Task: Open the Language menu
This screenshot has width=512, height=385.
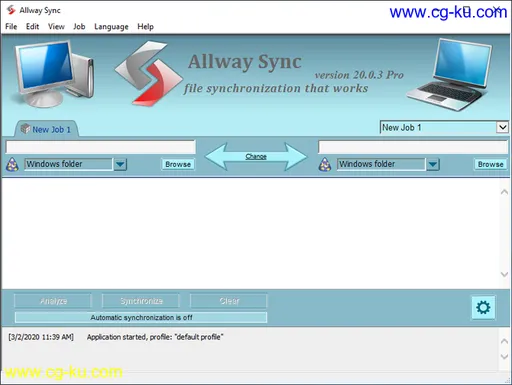Action: (111, 26)
